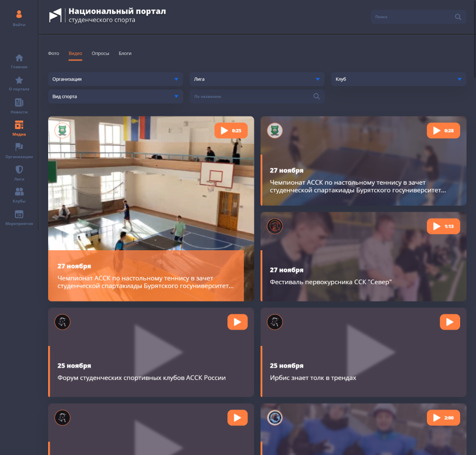Viewport: 476px width, 455px height.
Task: Go to Новости news icon
Action: (x=19, y=103)
